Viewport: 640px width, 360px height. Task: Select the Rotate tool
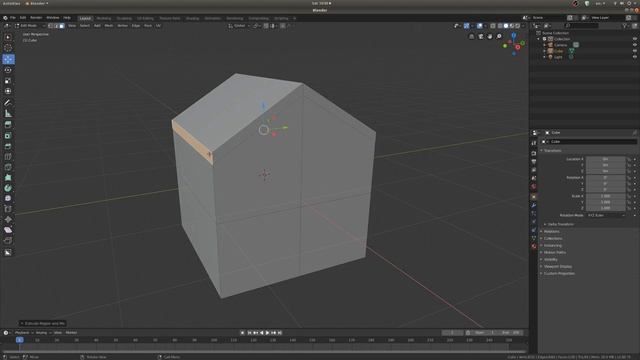click(8, 70)
